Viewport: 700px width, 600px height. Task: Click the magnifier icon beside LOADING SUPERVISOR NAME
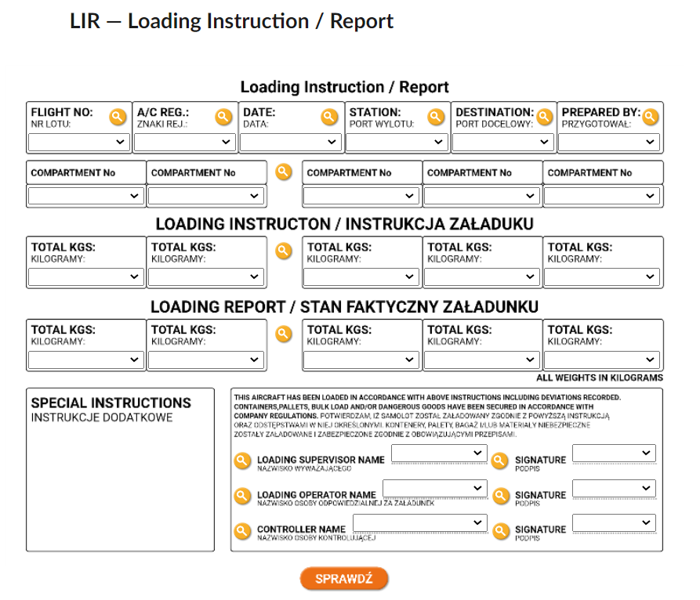[x=243, y=461]
